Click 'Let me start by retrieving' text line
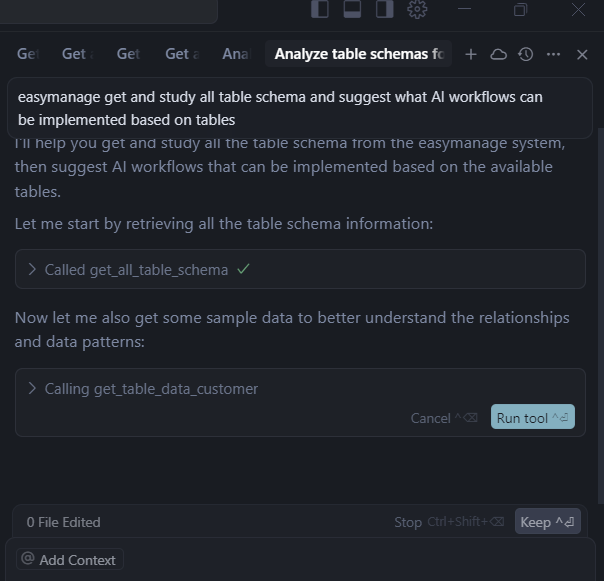 coord(224,224)
